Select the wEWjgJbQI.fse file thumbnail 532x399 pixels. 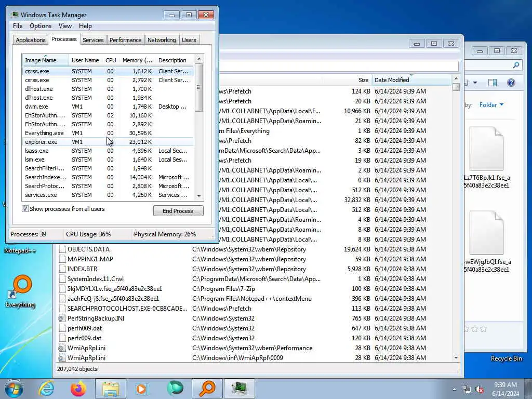486,233
